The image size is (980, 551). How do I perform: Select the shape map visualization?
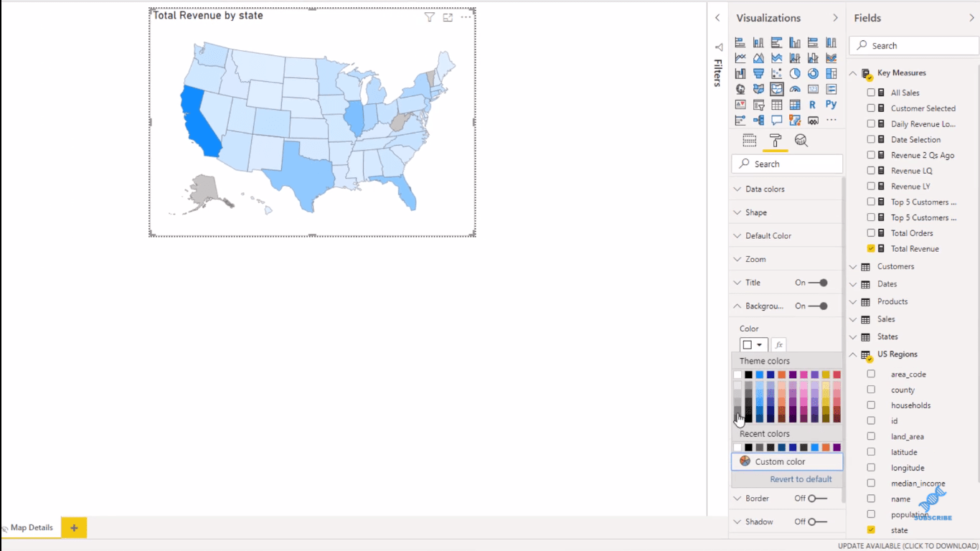coord(776,89)
